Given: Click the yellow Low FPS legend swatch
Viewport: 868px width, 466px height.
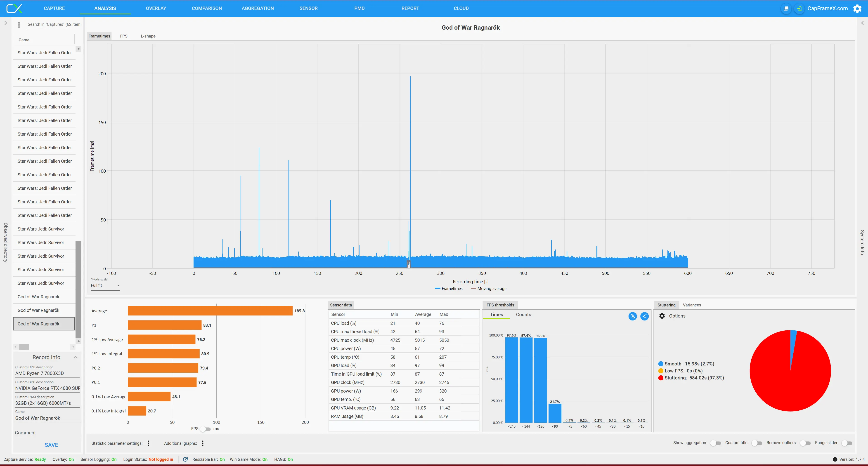Looking at the screenshot, I should 661,371.
